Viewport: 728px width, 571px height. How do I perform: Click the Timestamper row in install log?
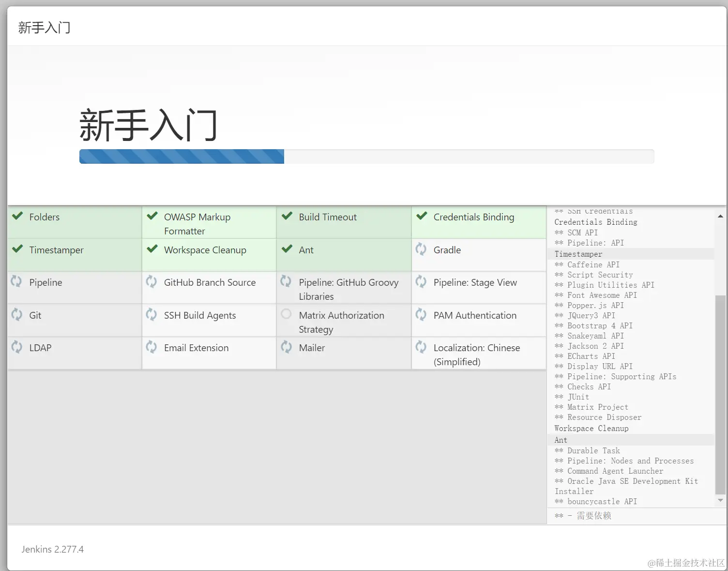[631, 254]
